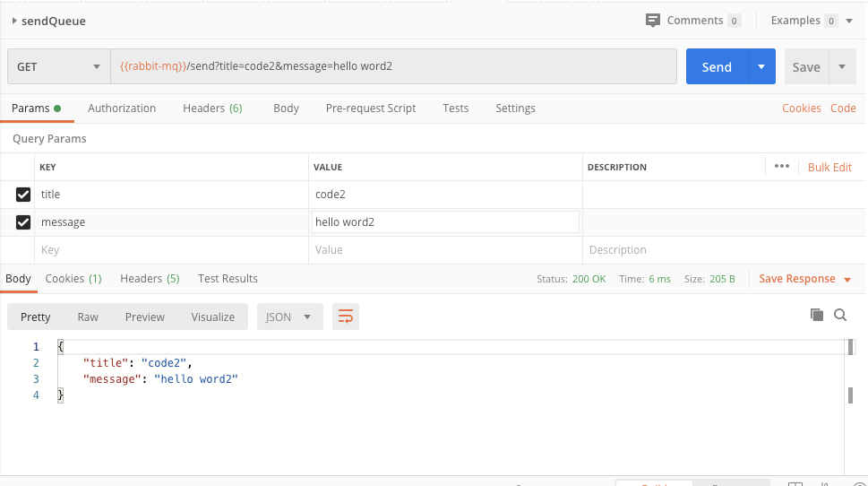868x486 pixels.
Task: Open the Comments panel icon
Action: point(653,21)
